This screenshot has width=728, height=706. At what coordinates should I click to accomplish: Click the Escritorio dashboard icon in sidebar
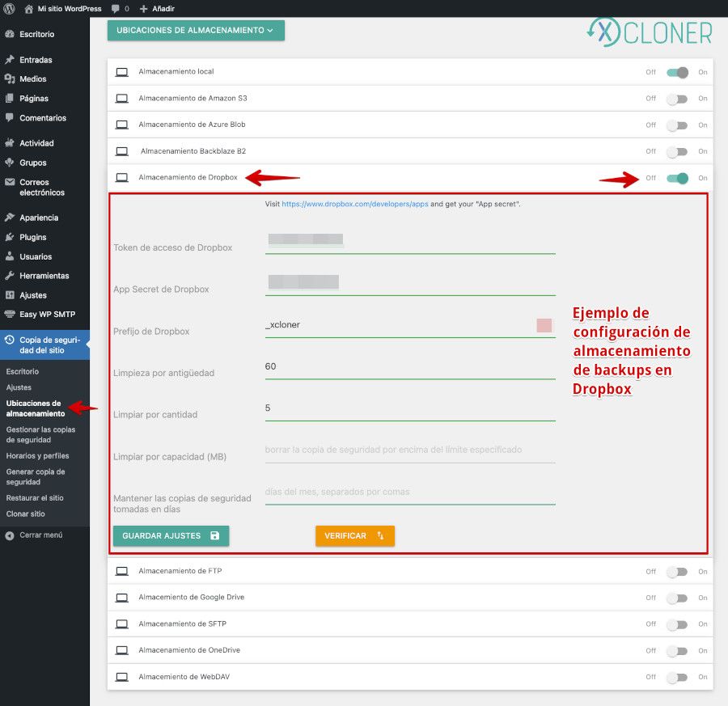tap(9, 34)
